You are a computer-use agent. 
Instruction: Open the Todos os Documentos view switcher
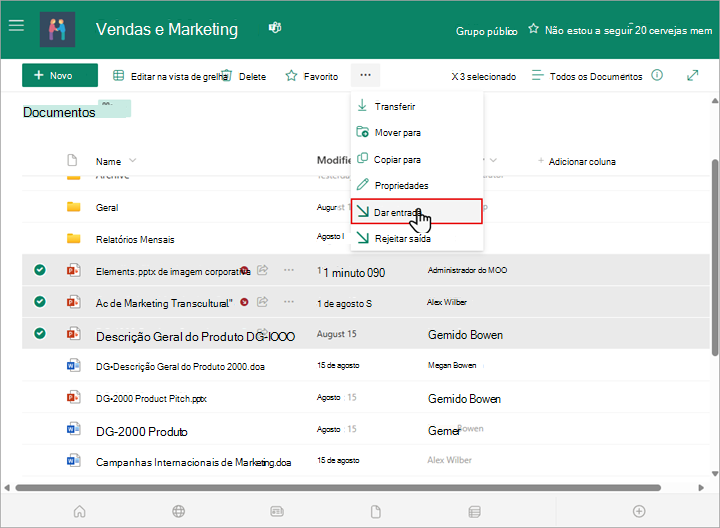(x=587, y=76)
